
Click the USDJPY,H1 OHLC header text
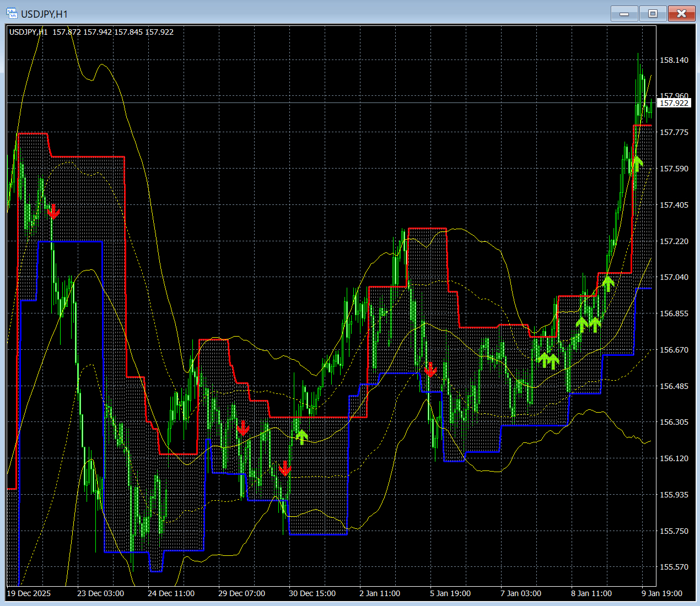coord(91,32)
